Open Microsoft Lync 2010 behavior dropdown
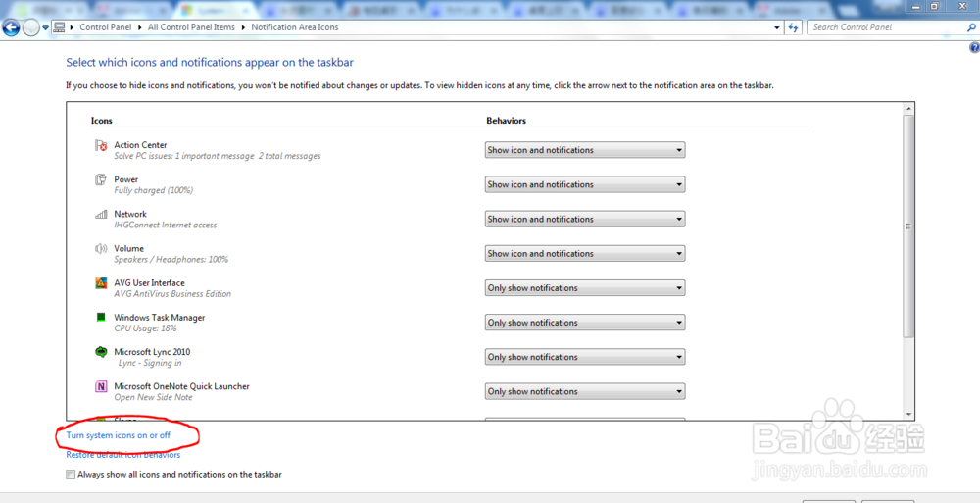This screenshot has height=503, width=980. pyautogui.click(x=584, y=357)
